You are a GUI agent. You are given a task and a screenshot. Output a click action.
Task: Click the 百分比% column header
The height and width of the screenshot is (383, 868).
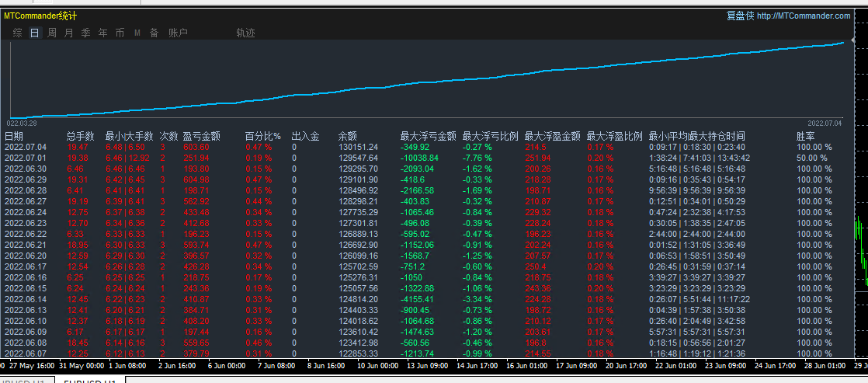click(263, 137)
